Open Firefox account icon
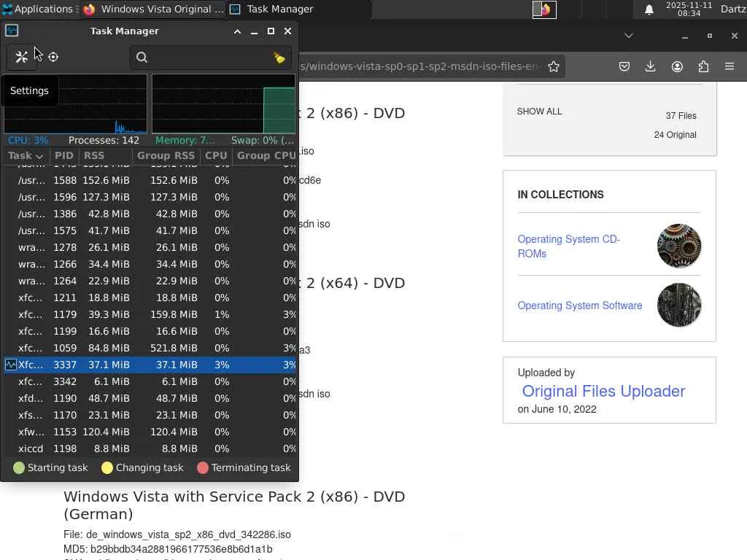This screenshot has height=560, width=747. point(677,66)
